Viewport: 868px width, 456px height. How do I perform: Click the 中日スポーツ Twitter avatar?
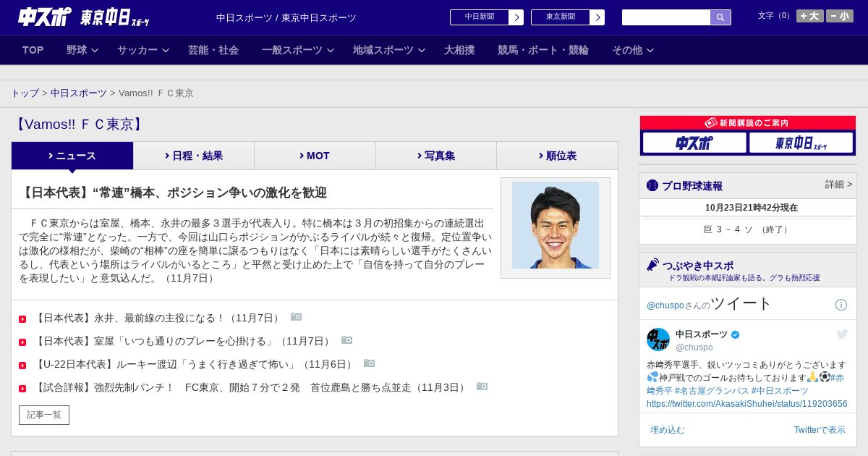tap(658, 339)
